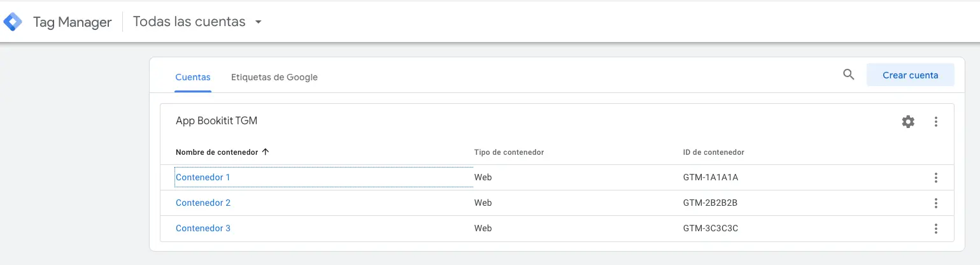
Task: Open more options for App Bookitit TGM account
Action: coord(935,122)
